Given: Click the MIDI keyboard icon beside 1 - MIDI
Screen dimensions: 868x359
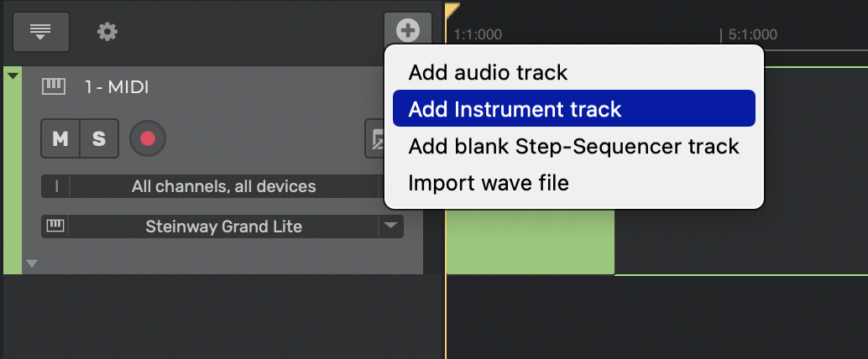Looking at the screenshot, I should [54, 87].
